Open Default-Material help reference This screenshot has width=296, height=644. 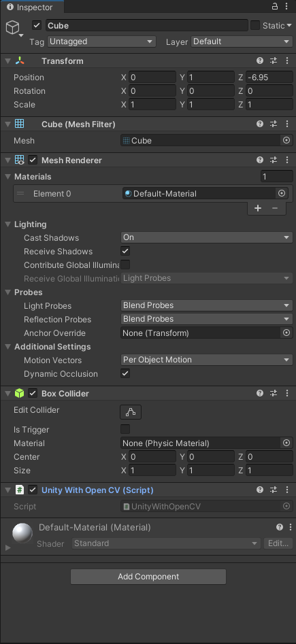click(x=280, y=527)
